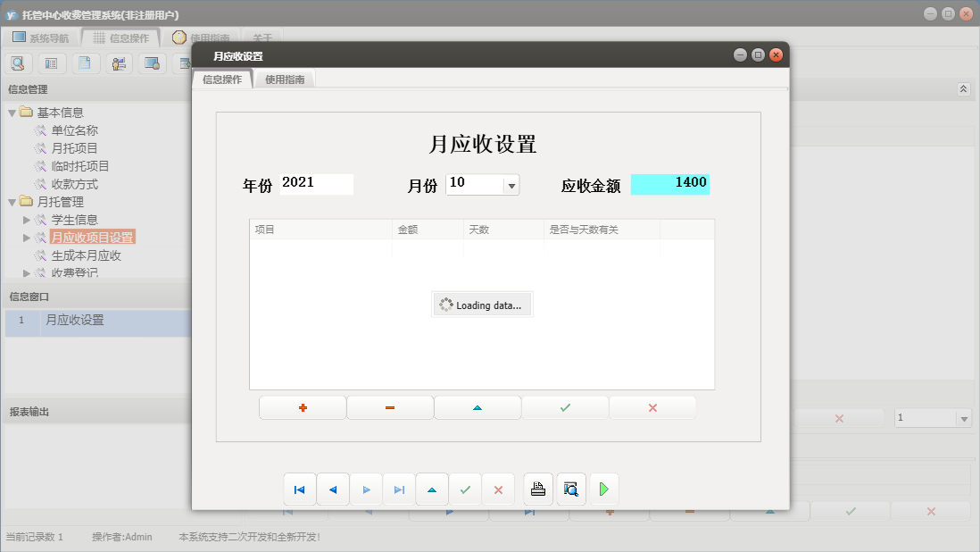Jump to the last record with the skip icon
The height and width of the screenshot is (552, 980).
399,489
